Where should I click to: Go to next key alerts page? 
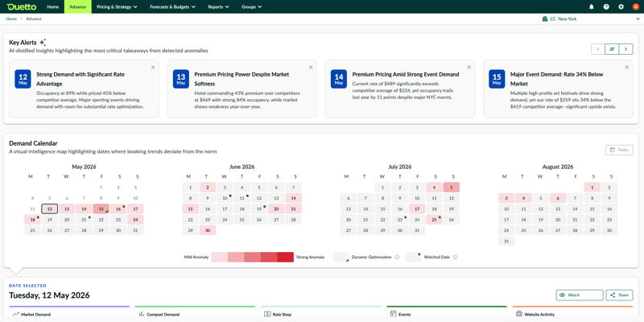625,49
